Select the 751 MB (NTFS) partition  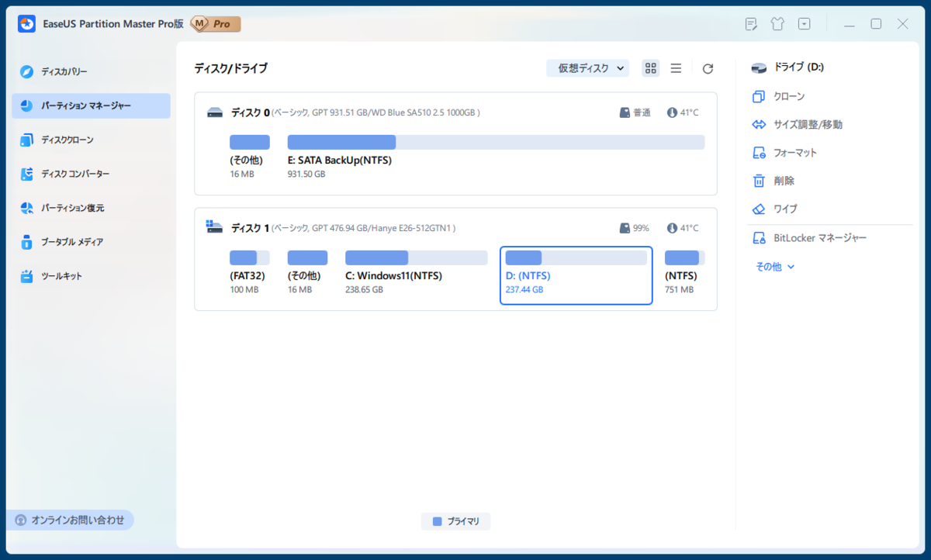[x=684, y=273]
